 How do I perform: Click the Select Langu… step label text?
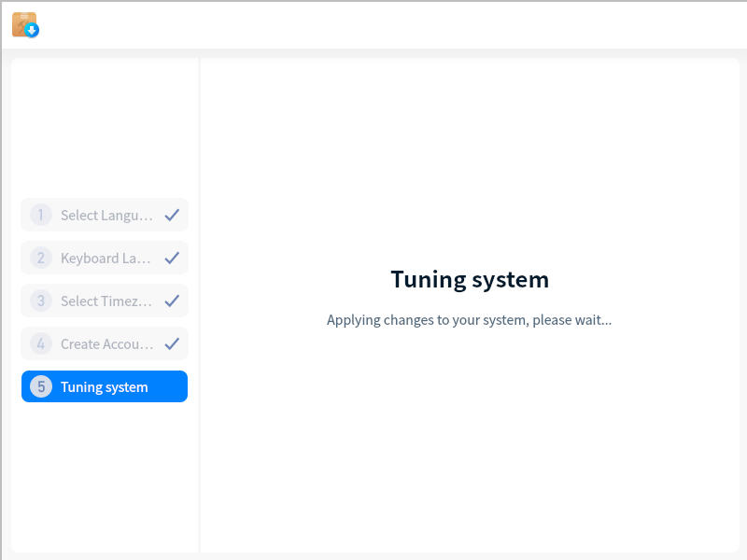click(106, 216)
